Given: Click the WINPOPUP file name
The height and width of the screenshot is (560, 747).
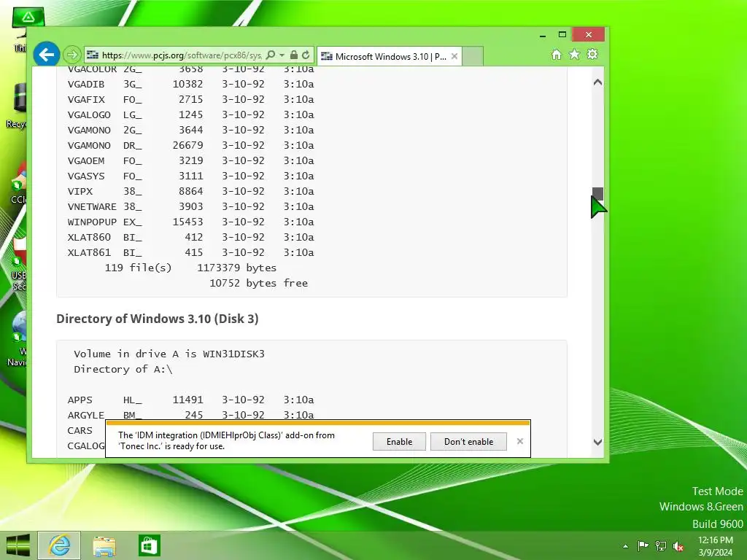Looking at the screenshot, I should pos(92,222).
